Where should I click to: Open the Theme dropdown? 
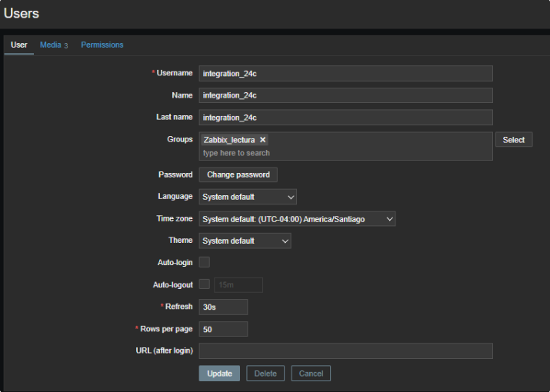click(x=245, y=241)
